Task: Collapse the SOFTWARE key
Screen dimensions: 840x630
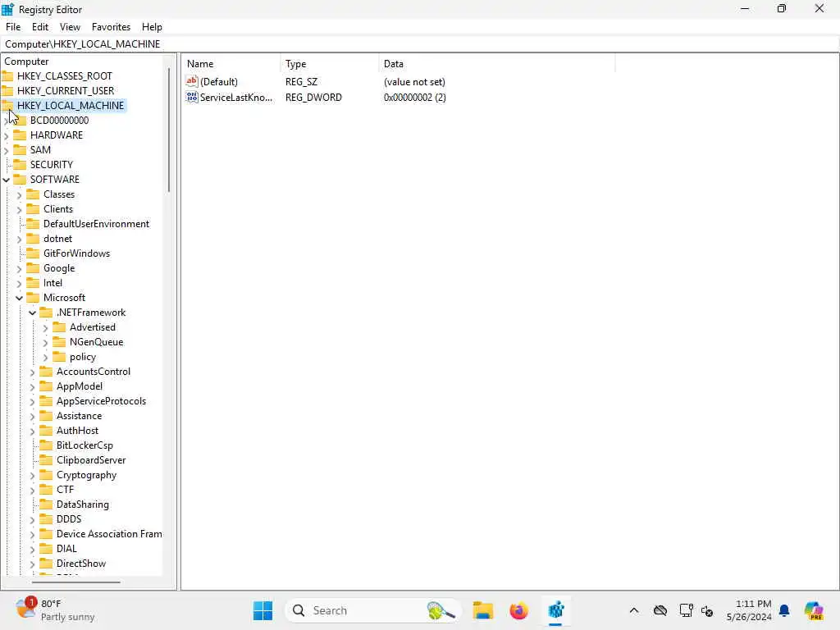Action: tap(7, 180)
